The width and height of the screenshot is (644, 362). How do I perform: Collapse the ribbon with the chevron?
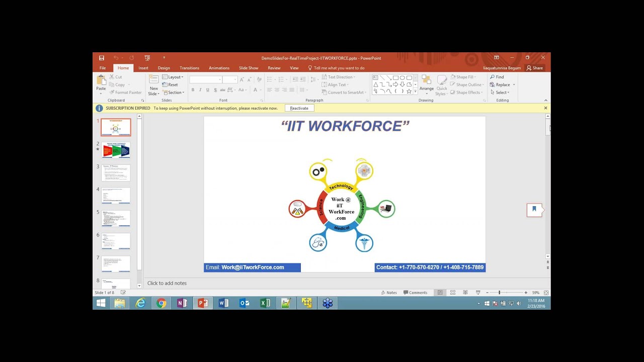tap(545, 100)
